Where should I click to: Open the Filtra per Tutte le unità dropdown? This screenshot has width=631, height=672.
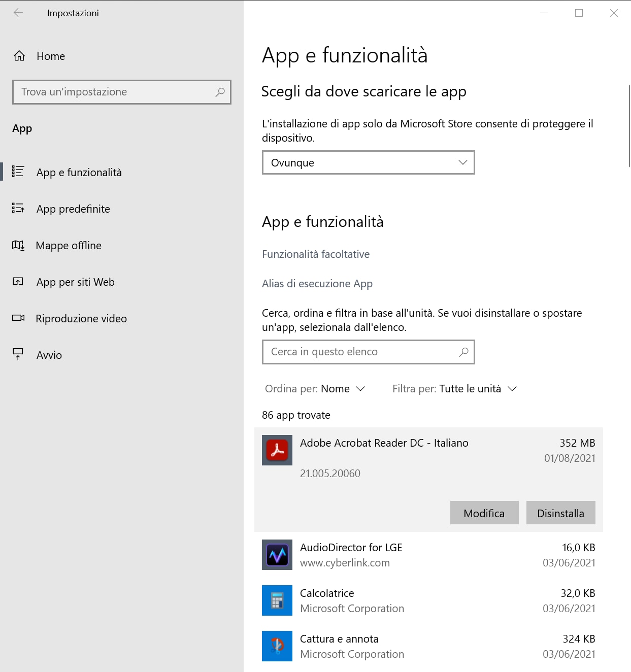coord(454,389)
